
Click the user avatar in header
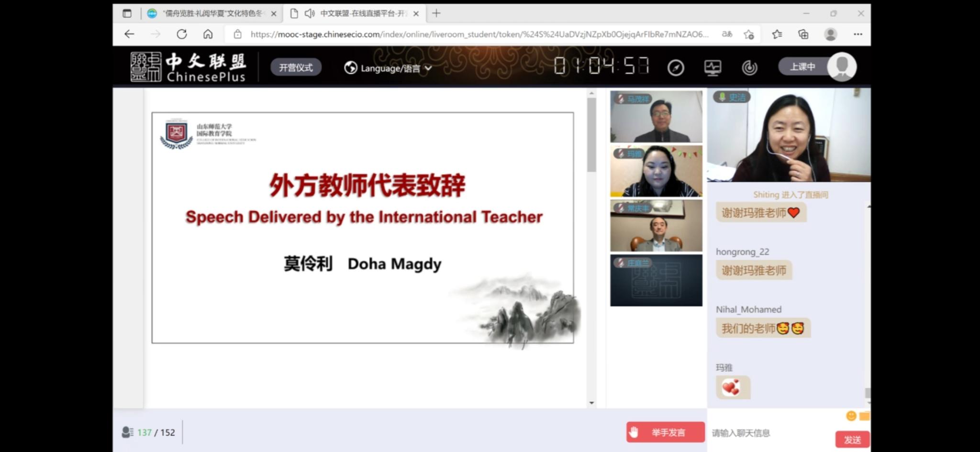pos(842,66)
